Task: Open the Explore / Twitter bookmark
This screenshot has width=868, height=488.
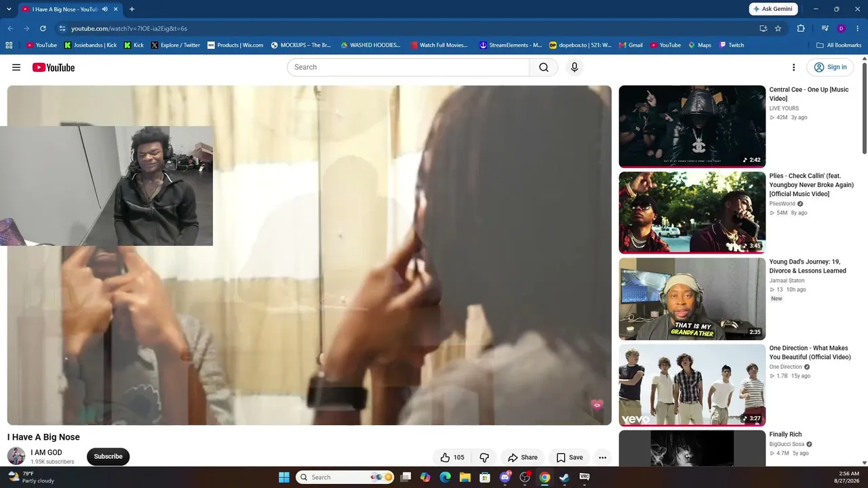Action: 176,45
